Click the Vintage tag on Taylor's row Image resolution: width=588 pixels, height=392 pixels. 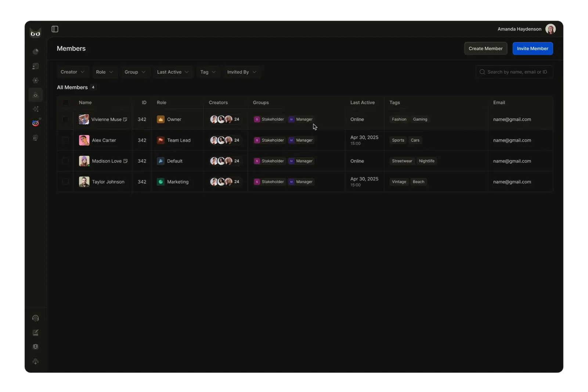point(399,182)
